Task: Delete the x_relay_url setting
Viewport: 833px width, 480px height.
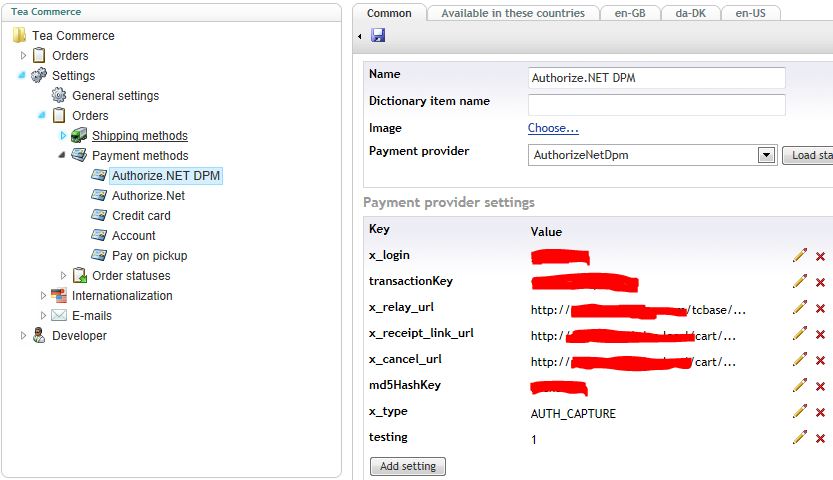Action: [x=820, y=308]
